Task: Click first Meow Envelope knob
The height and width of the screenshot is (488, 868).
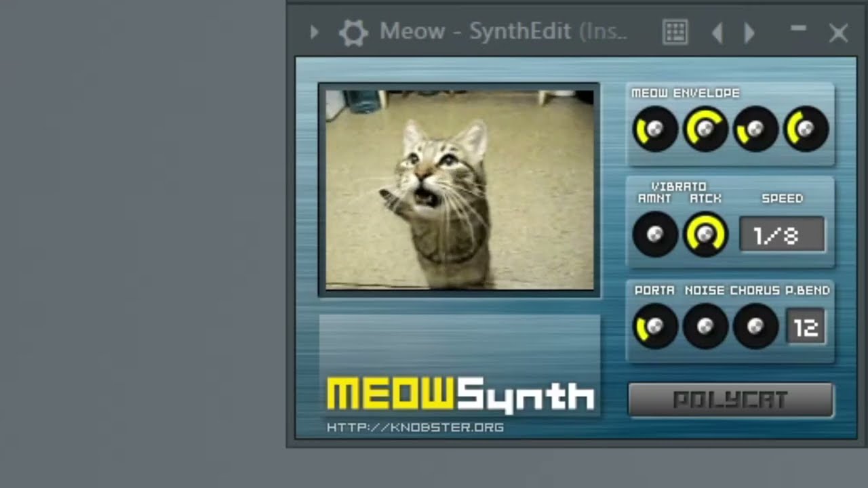Action: 655,129
